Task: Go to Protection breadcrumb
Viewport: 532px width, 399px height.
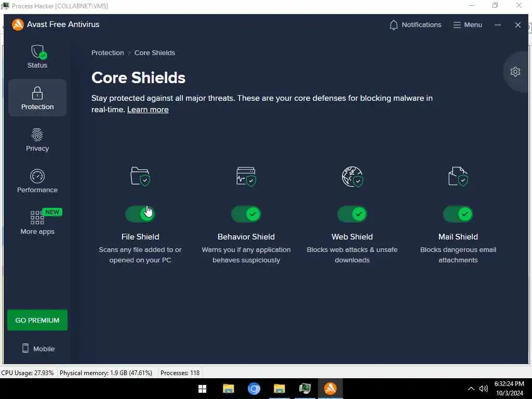Action: [x=108, y=52]
